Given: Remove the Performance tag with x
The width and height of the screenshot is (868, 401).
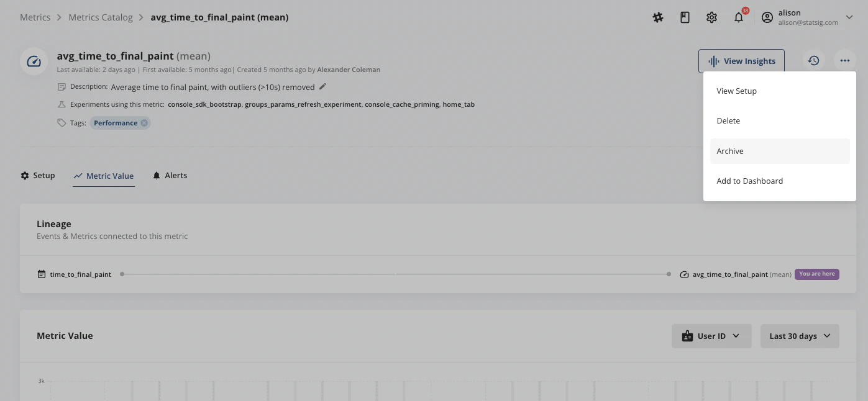Looking at the screenshot, I should pos(144,123).
